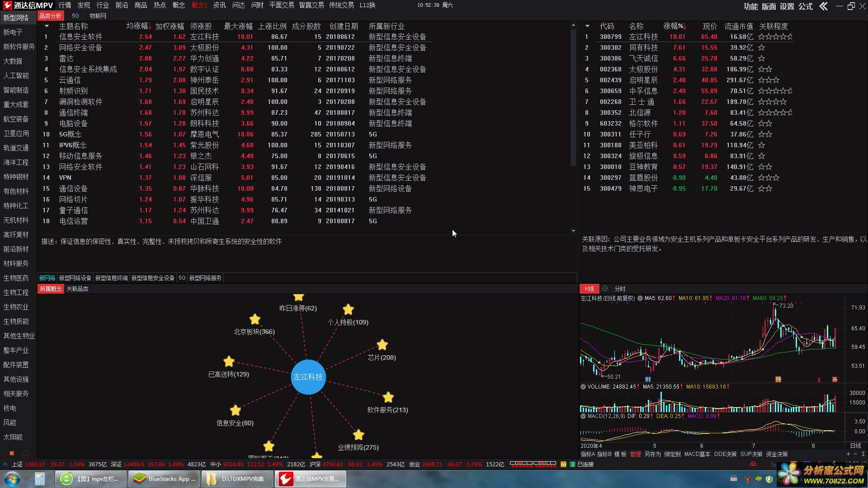Click the 已高送转(129) star node
868x488 pixels.
point(229,361)
